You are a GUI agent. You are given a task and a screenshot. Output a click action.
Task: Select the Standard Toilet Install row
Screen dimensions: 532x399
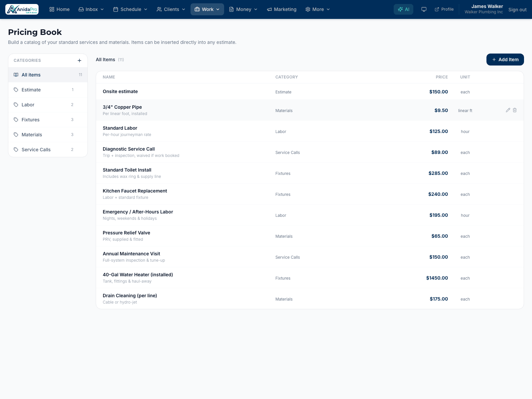click(310, 173)
